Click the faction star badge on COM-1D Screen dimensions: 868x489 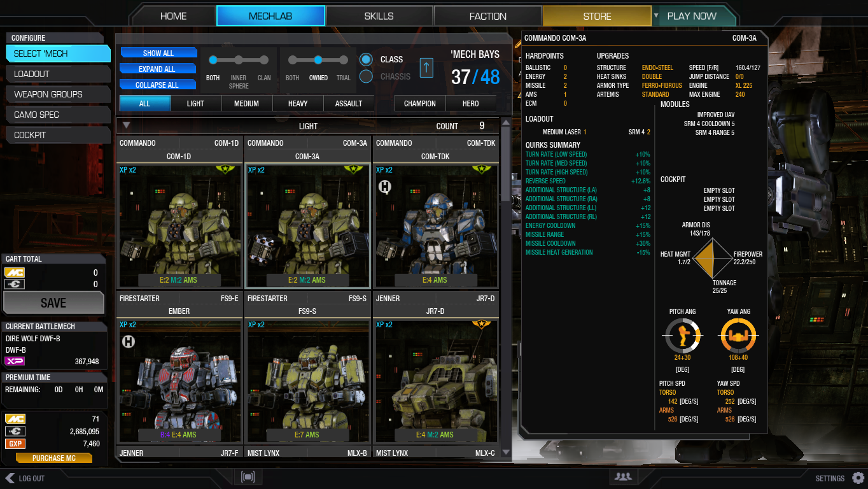coord(227,169)
